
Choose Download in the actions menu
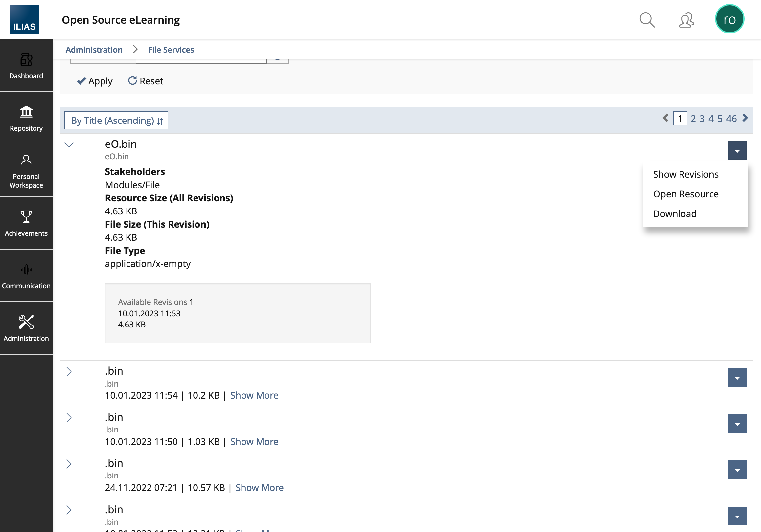click(675, 214)
